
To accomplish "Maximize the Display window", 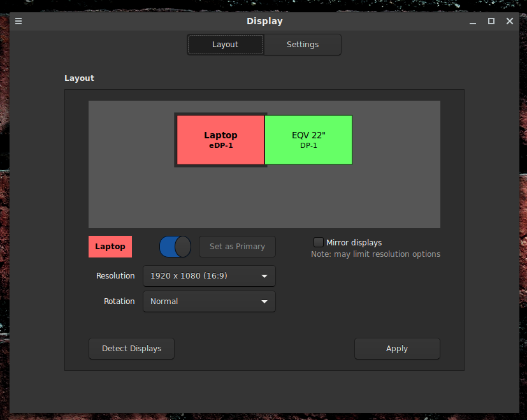I will (x=491, y=21).
